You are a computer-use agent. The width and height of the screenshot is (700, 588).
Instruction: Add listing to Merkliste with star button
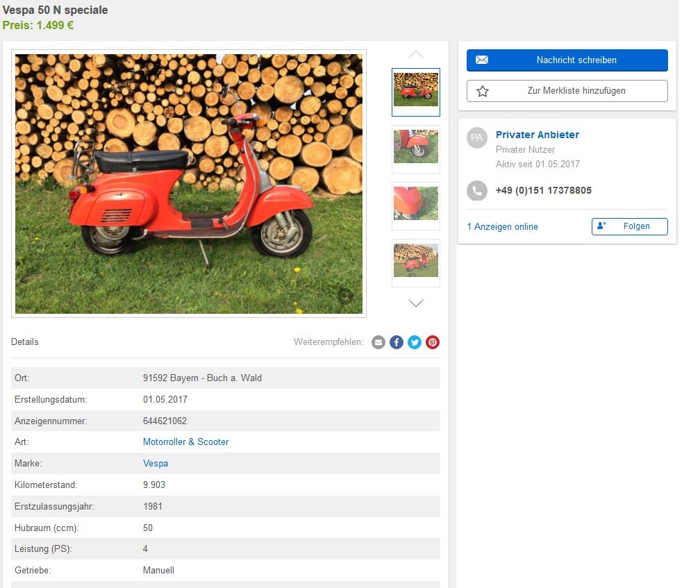tap(567, 91)
